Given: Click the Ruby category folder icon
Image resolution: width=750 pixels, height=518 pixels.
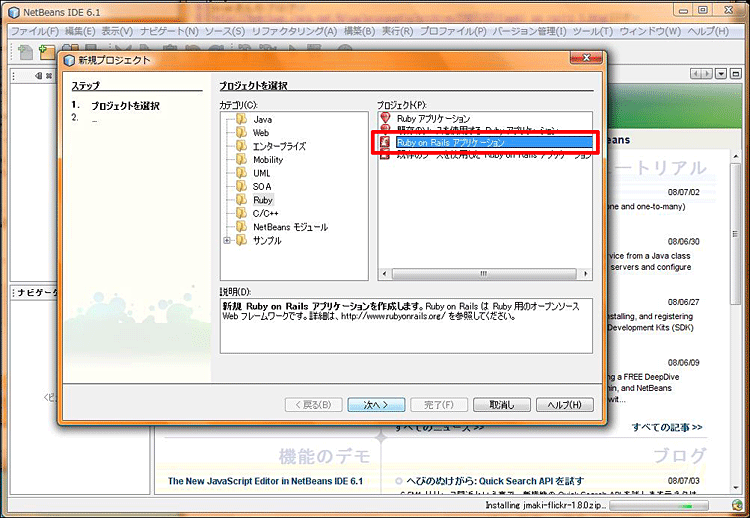Looking at the screenshot, I should pyautogui.click(x=242, y=199).
